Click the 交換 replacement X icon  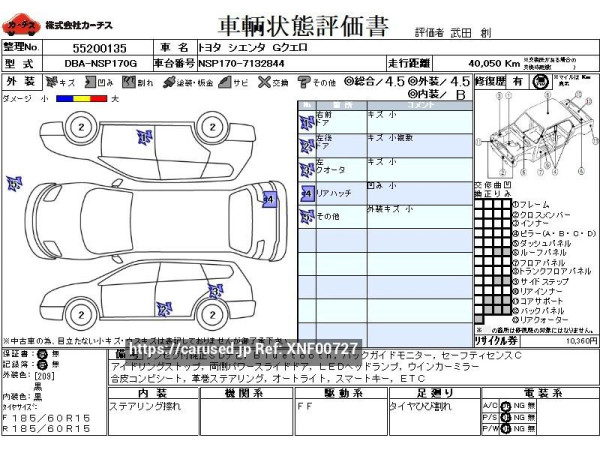click(264, 82)
